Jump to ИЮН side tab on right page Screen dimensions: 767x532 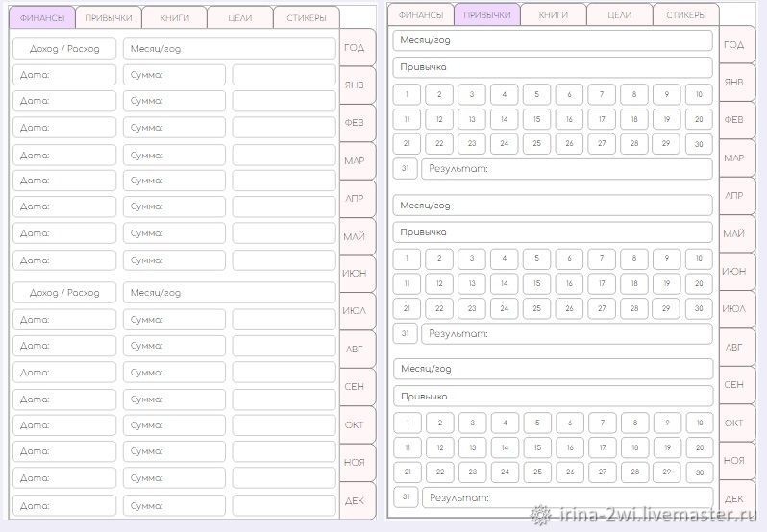pyautogui.click(x=736, y=271)
